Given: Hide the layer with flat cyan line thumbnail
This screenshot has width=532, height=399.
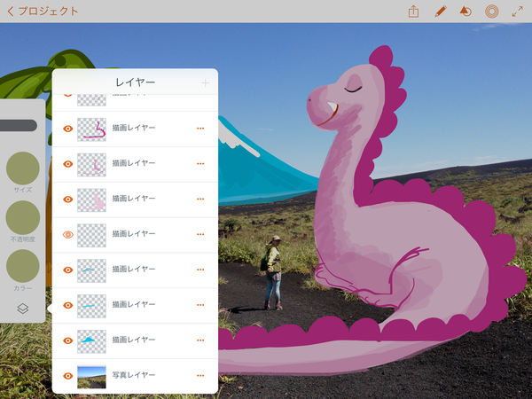Looking at the screenshot, I should coord(68,305).
